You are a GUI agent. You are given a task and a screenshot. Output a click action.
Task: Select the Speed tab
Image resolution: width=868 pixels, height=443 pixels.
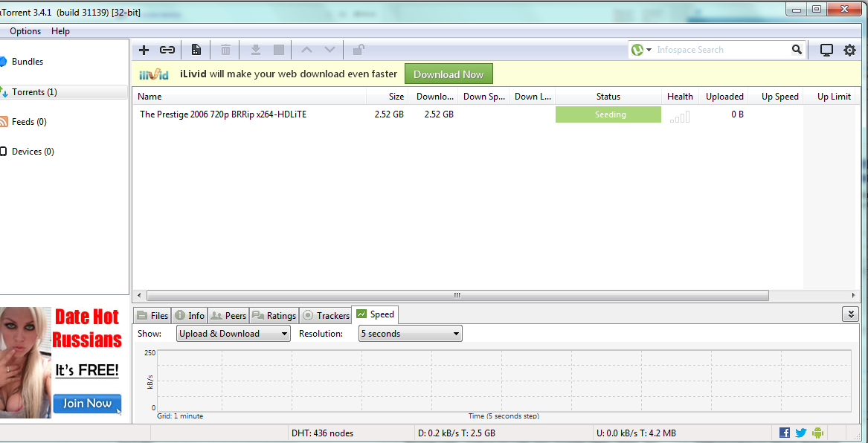pyautogui.click(x=376, y=314)
